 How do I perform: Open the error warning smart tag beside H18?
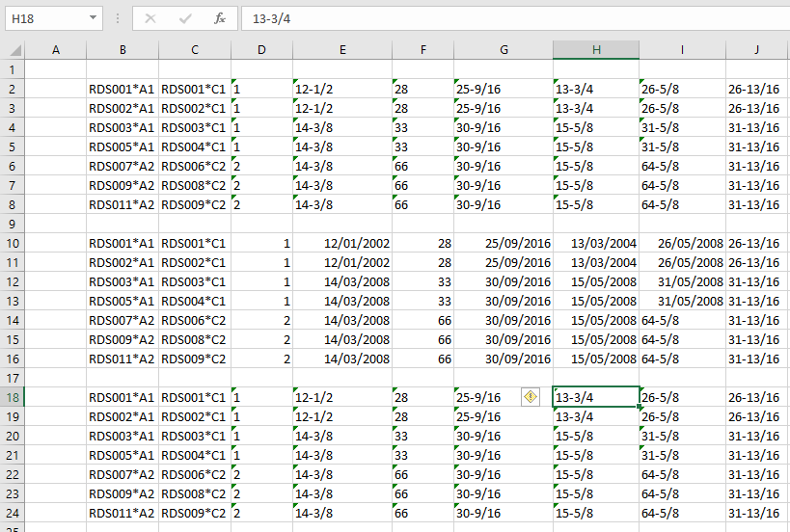[531, 397]
